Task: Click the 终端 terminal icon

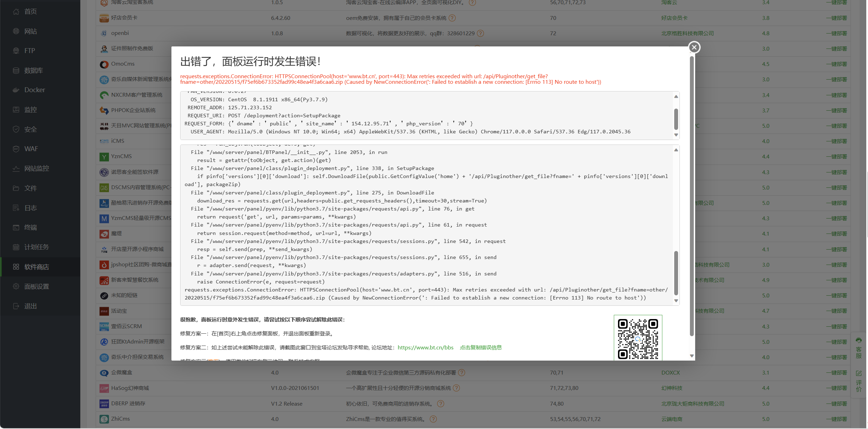Action: click(x=16, y=227)
